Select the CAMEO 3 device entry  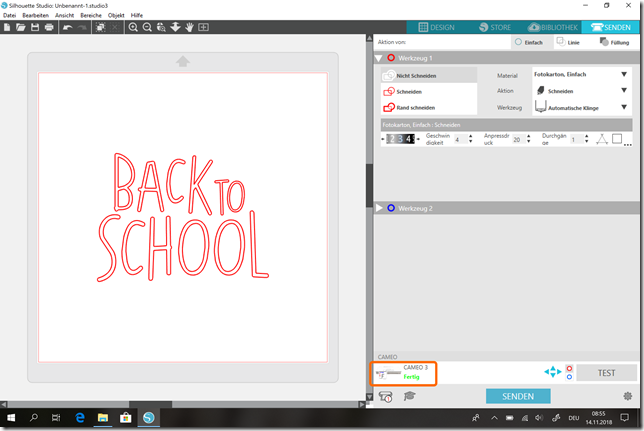click(405, 372)
